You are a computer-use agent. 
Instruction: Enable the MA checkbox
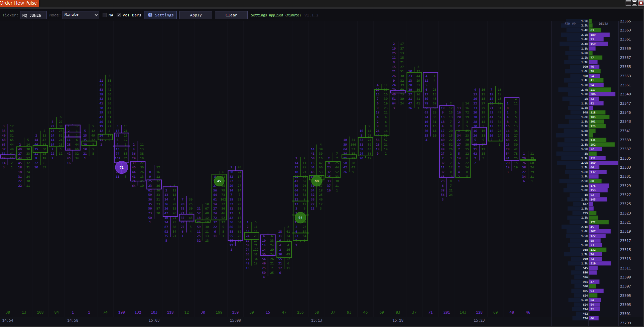[x=105, y=15]
